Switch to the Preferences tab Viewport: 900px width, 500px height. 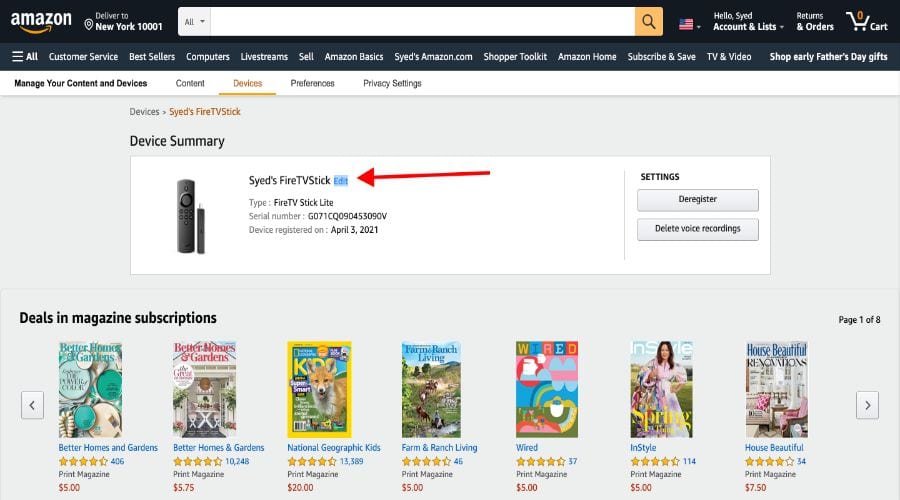coord(312,83)
